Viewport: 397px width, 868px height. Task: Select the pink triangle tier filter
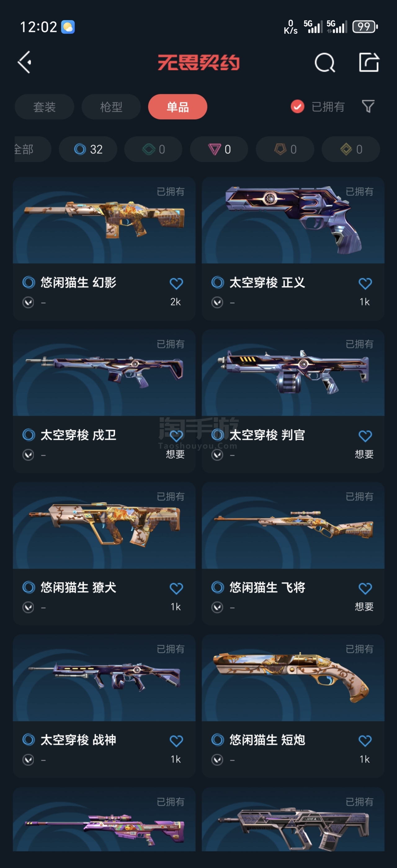coord(219,149)
